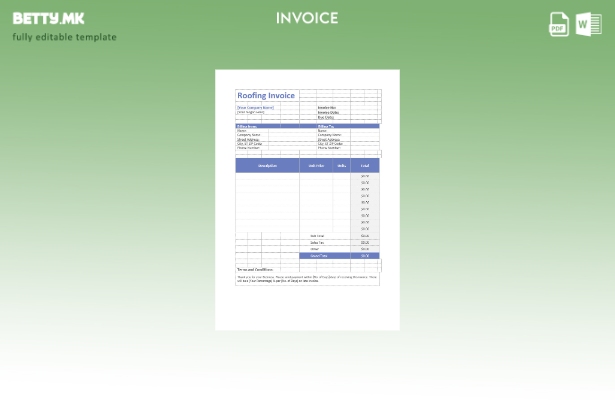
Task: Click the Word document format icon
Action: (x=589, y=24)
